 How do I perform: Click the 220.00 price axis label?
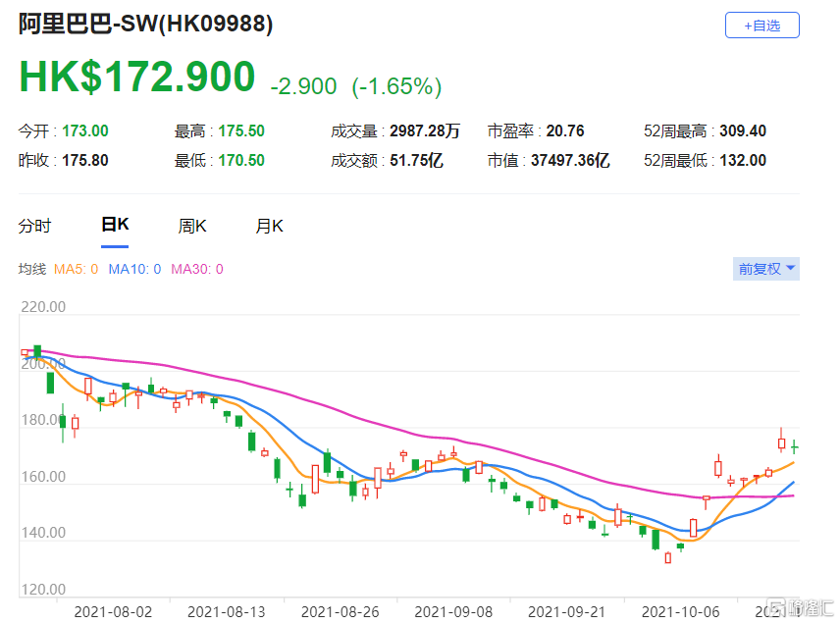[x=43, y=307]
